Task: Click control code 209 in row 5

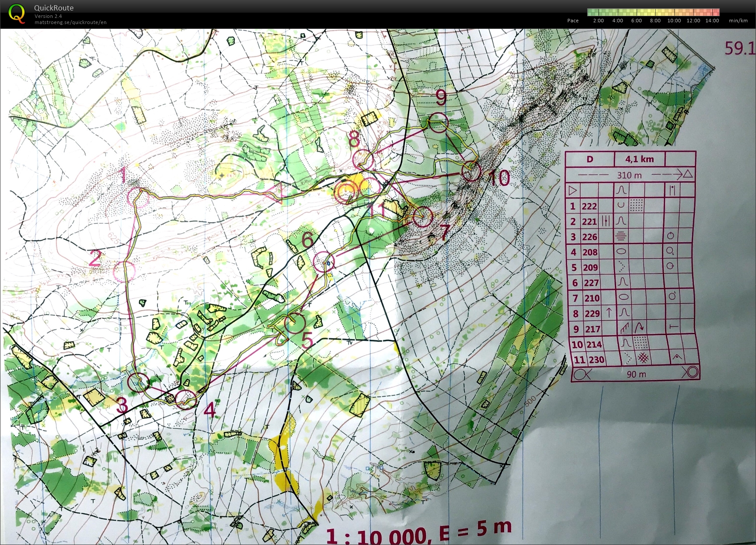Action: (590, 268)
